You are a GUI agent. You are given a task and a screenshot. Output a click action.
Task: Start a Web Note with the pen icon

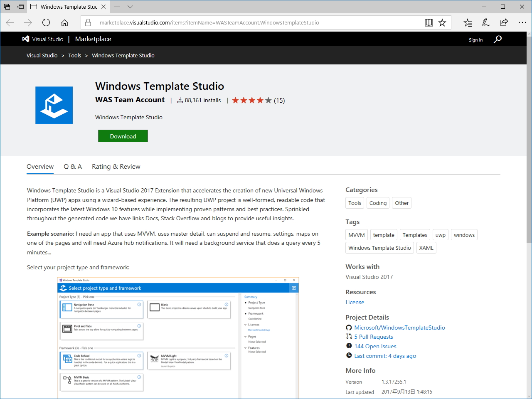(485, 22)
